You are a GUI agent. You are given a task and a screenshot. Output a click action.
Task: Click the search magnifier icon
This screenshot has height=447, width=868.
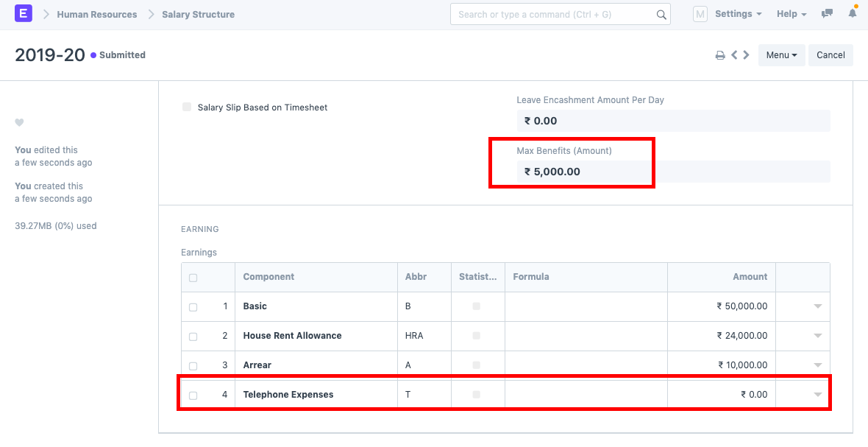click(x=661, y=15)
